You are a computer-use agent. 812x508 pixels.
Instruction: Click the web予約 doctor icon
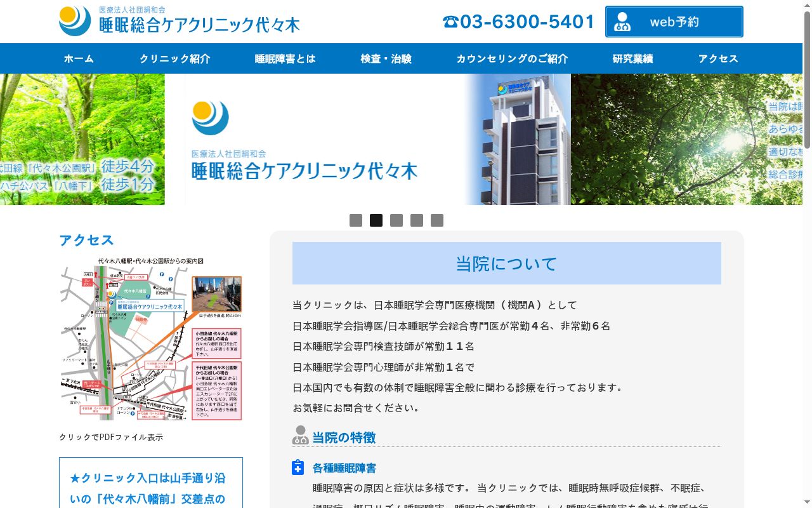pos(623,22)
